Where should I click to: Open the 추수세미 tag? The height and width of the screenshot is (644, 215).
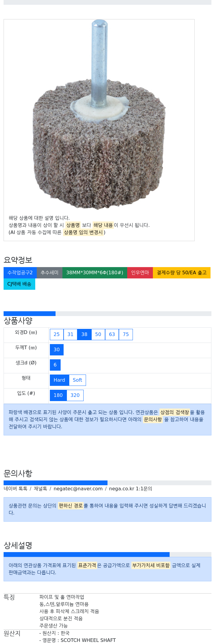point(50,273)
